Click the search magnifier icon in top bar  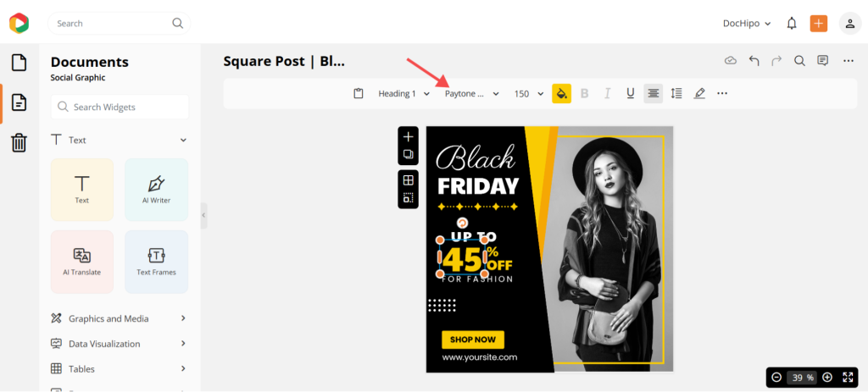coord(177,23)
